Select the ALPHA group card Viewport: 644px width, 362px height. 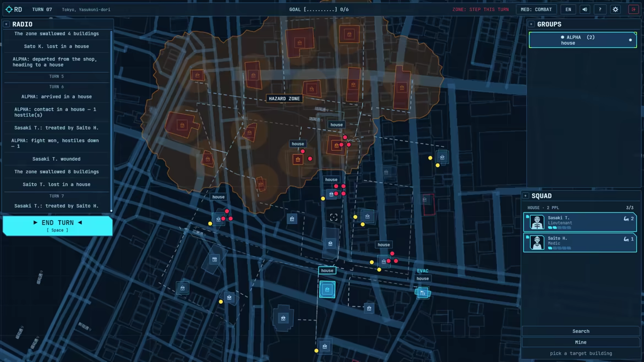point(582,40)
